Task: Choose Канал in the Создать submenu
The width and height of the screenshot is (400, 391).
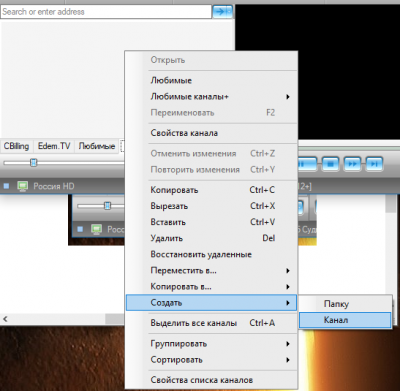Action: click(x=345, y=320)
